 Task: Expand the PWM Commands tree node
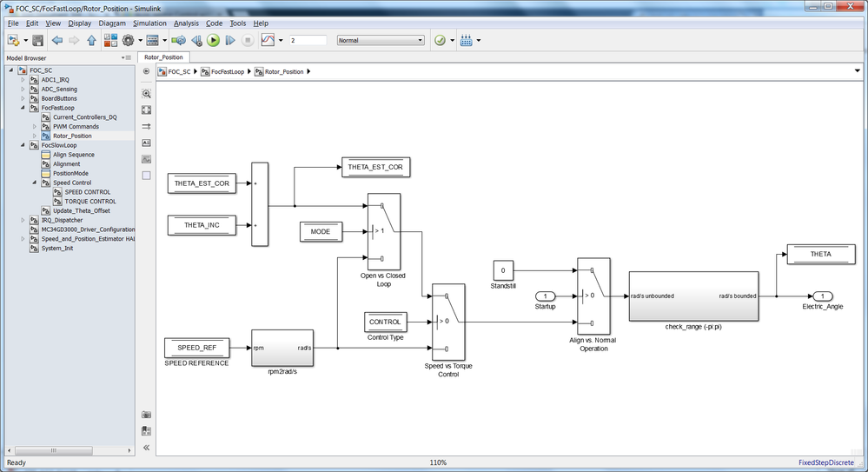click(x=35, y=127)
